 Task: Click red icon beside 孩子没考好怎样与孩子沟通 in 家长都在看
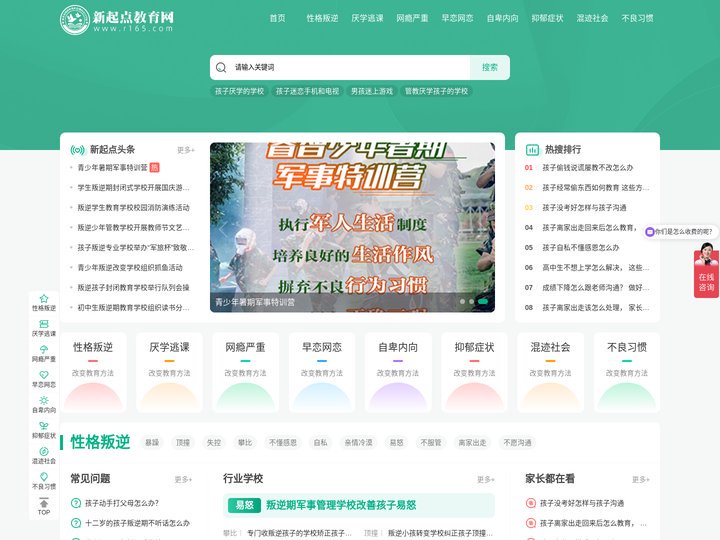point(530,503)
